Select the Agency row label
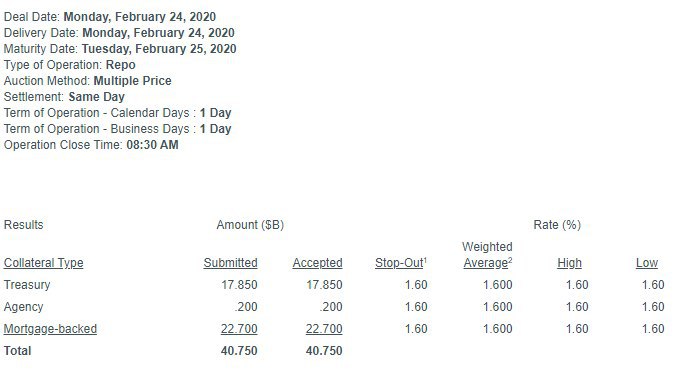Viewport: 674px width, 369px height. [23, 307]
